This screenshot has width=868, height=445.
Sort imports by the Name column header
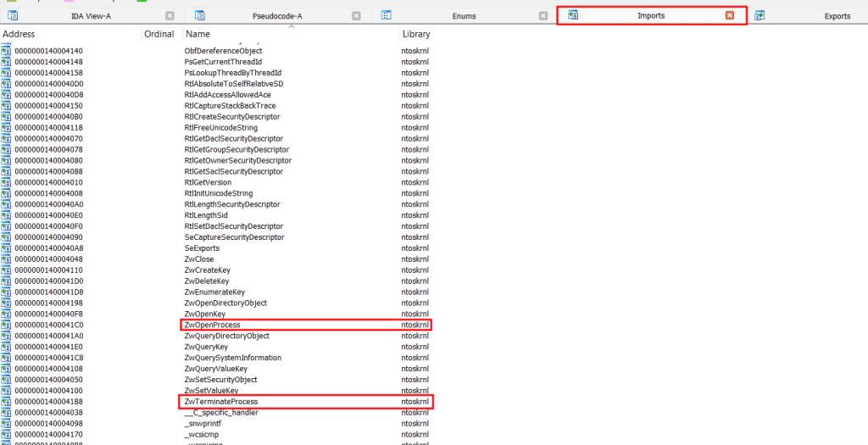(198, 34)
